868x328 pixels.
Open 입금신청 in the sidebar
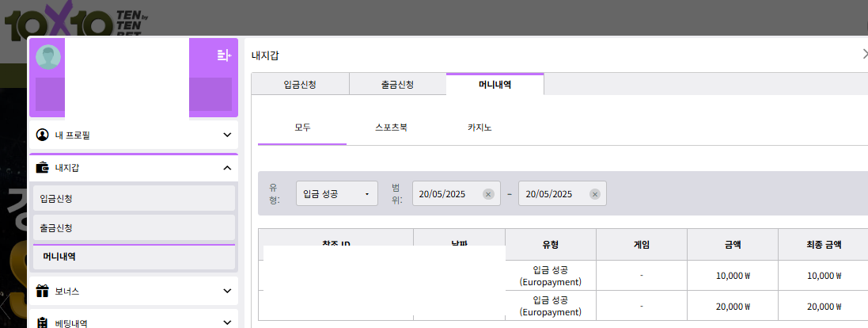(132, 198)
